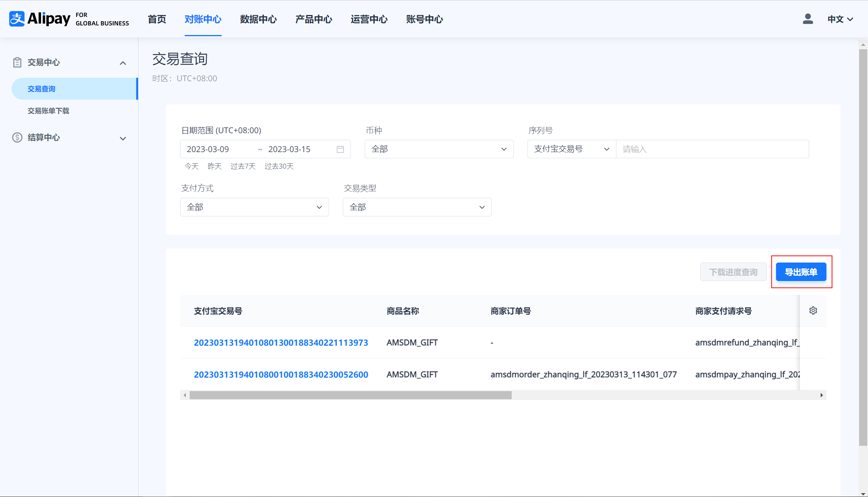Click the 导出账单 export button
The image size is (868, 497).
[801, 272]
